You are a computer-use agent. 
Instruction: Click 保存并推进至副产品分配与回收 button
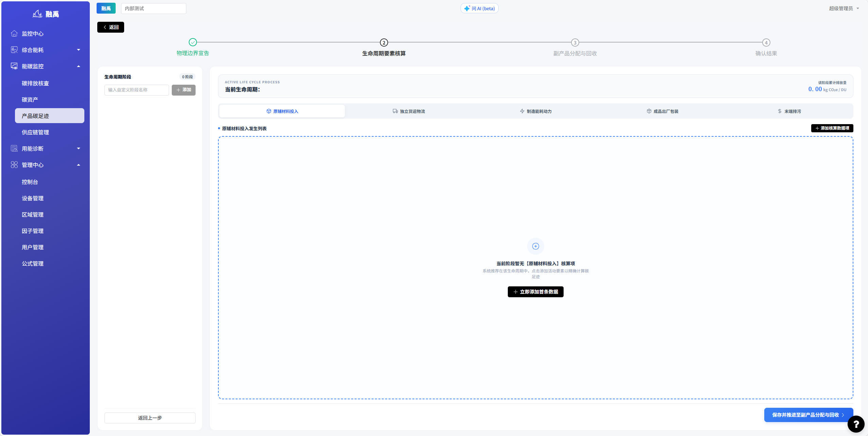pos(808,415)
